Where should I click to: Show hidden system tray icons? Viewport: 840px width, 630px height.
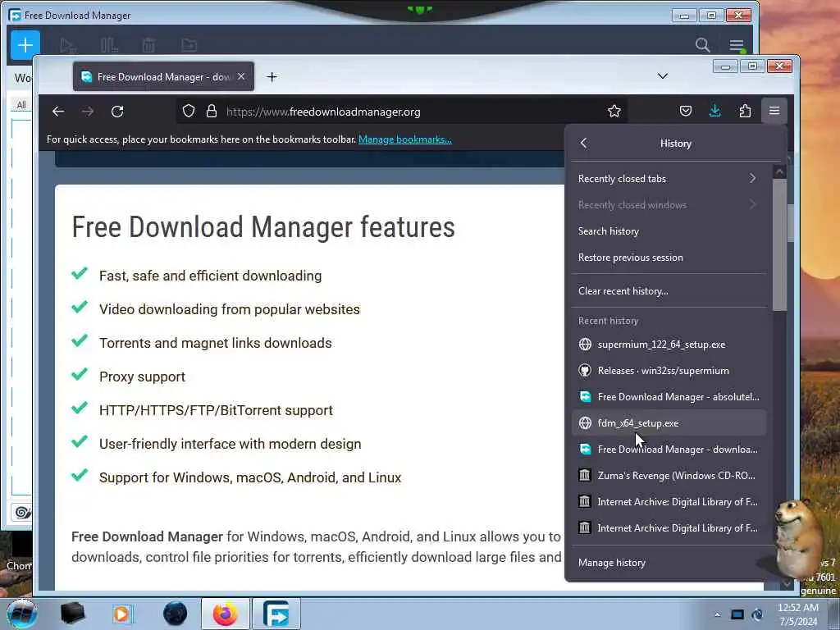pyautogui.click(x=717, y=615)
